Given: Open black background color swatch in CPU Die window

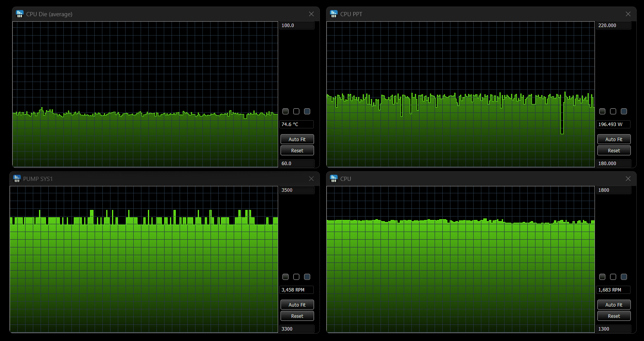Looking at the screenshot, I should tap(296, 111).
